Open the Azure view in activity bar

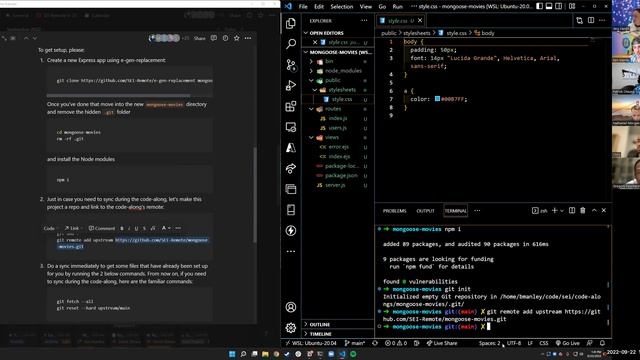[x=291, y=147]
